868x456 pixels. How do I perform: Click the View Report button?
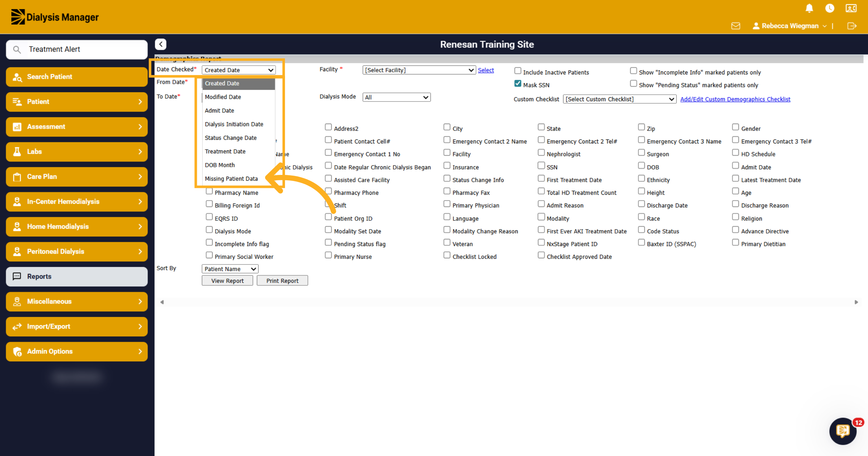227,281
